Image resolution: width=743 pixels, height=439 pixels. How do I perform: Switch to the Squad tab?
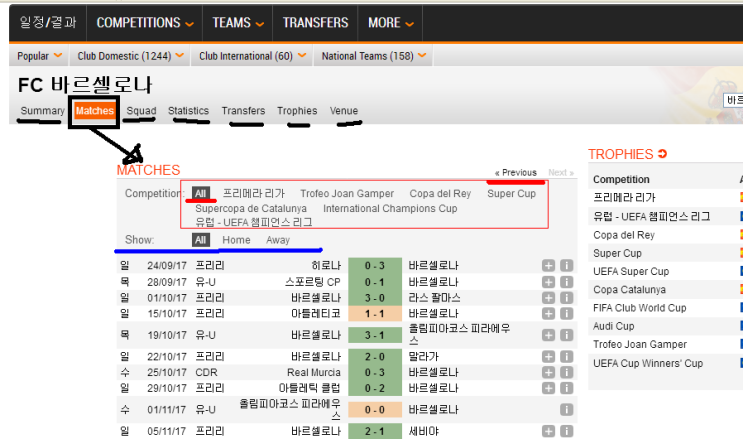click(141, 110)
